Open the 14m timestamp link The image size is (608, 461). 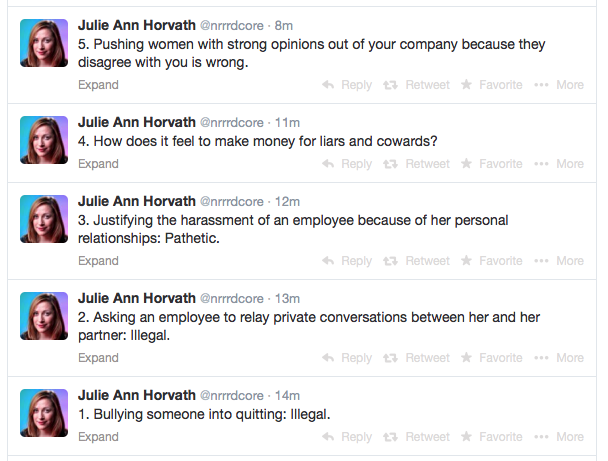[x=287, y=395]
